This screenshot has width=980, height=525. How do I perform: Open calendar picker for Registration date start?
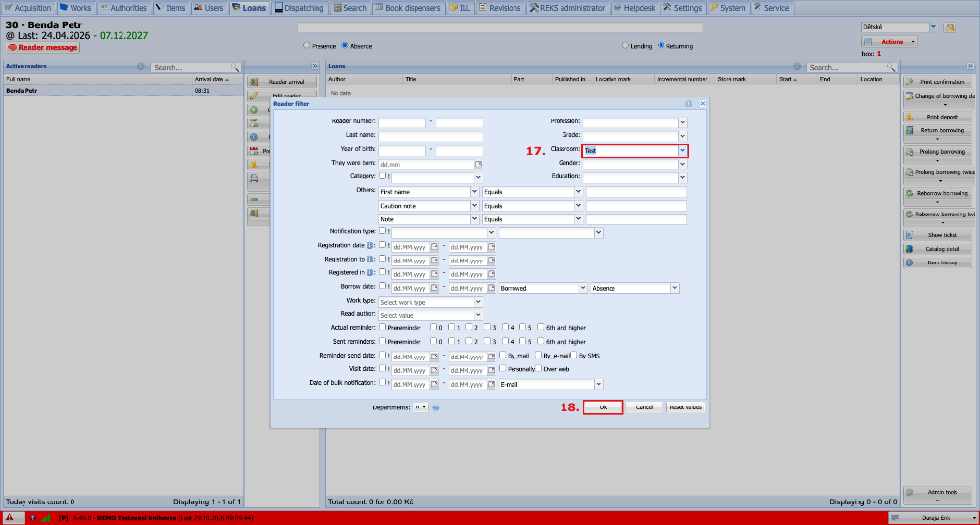(436, 246)
